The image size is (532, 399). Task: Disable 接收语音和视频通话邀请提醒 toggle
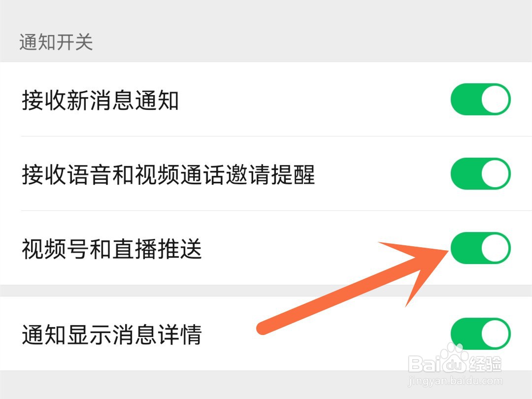click(x=480, y=174)
